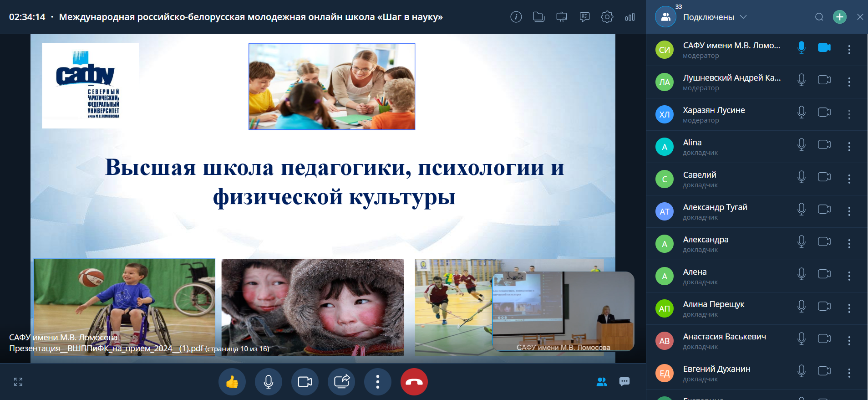Viewport: 868px width, 400px height.
Task: Select participant name Анастасия Васькевич
Action: [x=725, y=337]
